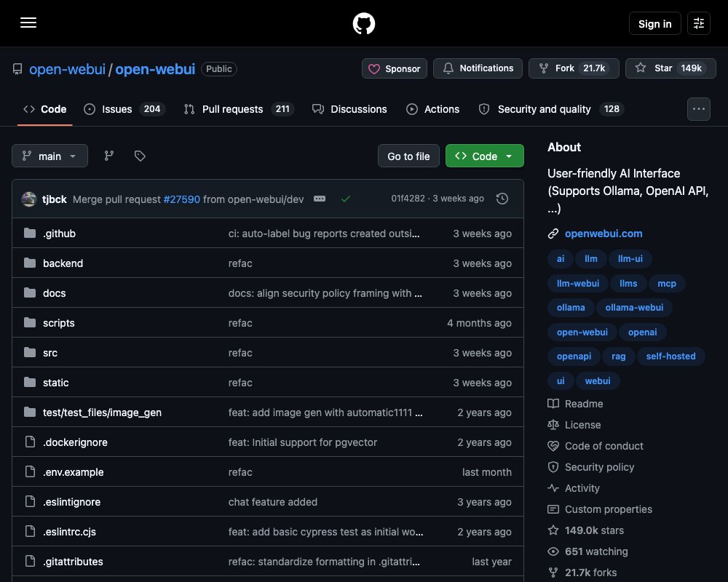Select the 'ai' topic tag
Image resolution: width=728 pixels, height=582 pixels.
(561, 258)
